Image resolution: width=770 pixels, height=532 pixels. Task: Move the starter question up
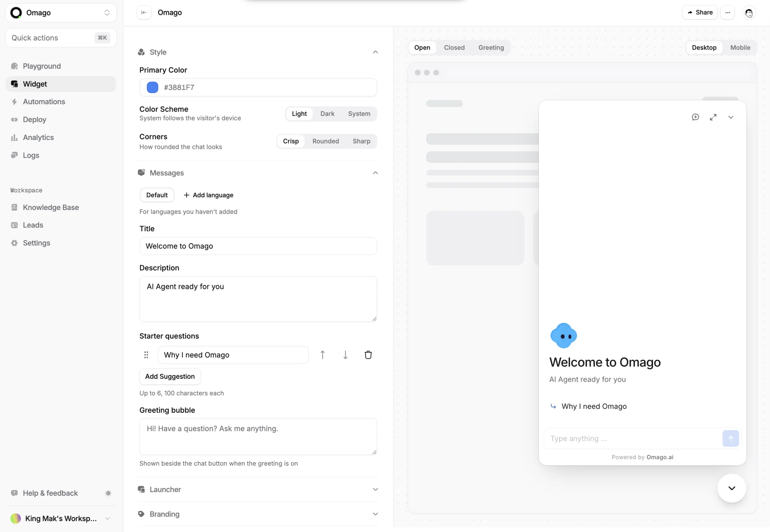323,355
